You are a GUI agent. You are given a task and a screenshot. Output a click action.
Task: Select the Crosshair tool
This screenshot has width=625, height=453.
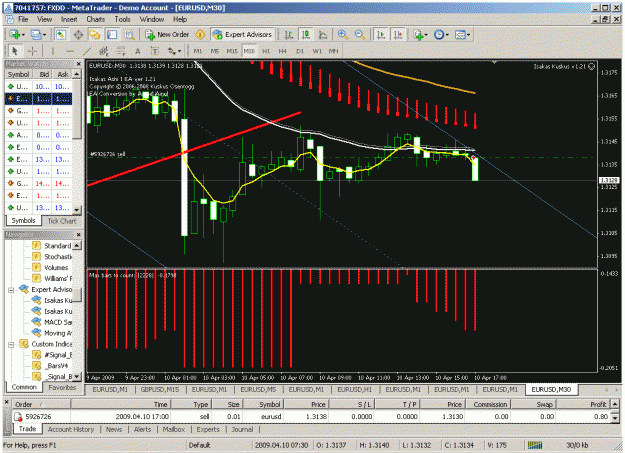(32, 51)
